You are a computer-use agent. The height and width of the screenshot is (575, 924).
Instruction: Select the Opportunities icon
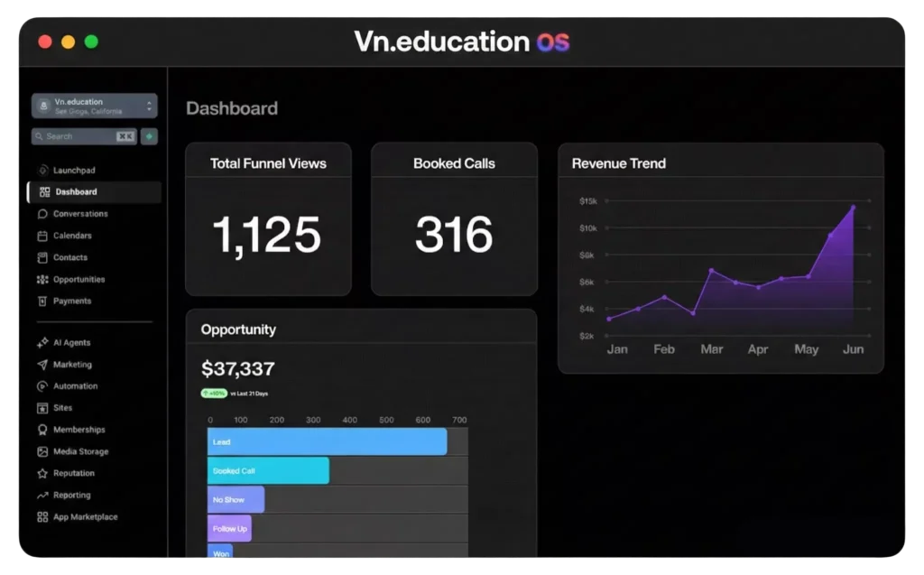click(42, 280)
